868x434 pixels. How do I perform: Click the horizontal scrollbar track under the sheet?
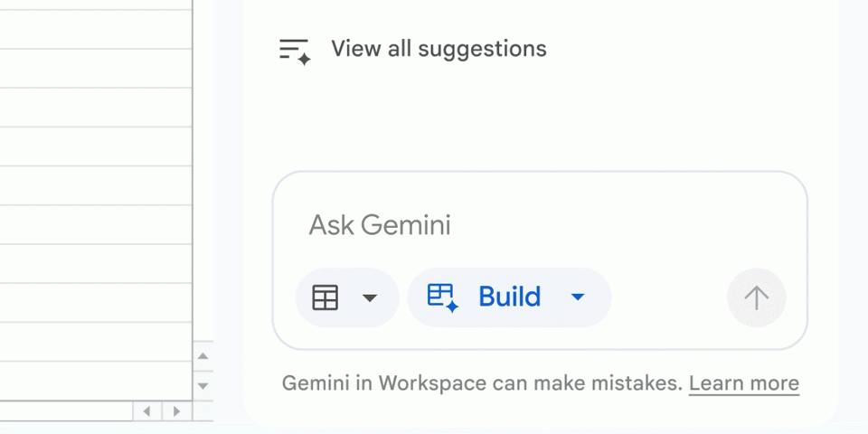tap(63, 411)
